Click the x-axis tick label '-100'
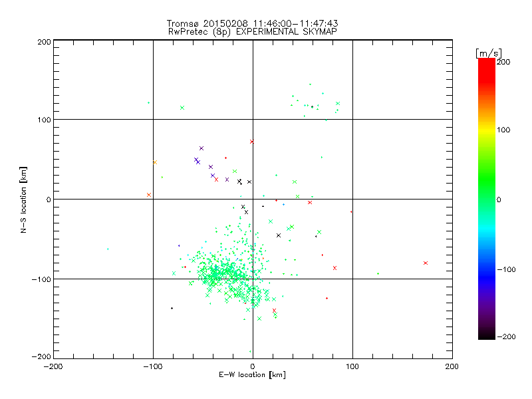This screenshot has width=532, height=399. [153, 366]
